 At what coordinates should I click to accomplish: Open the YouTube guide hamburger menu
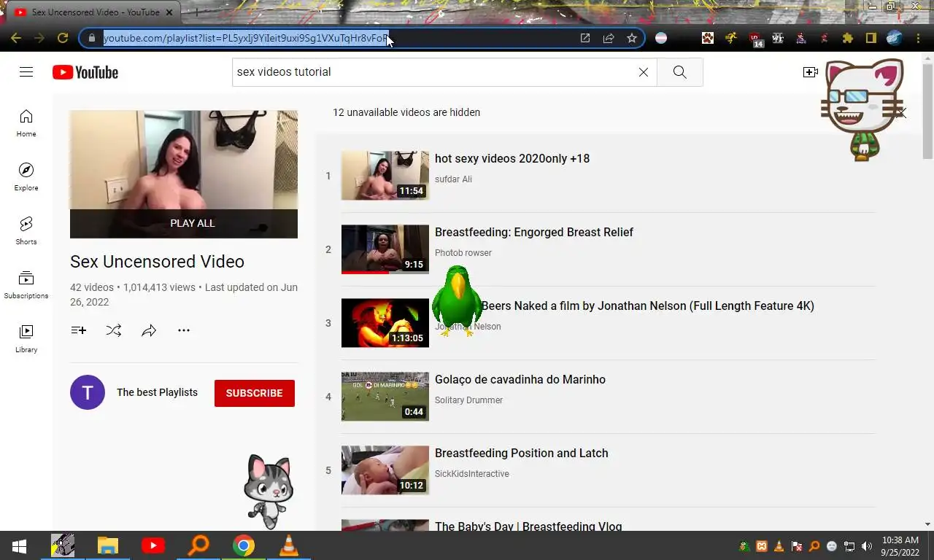26,71
